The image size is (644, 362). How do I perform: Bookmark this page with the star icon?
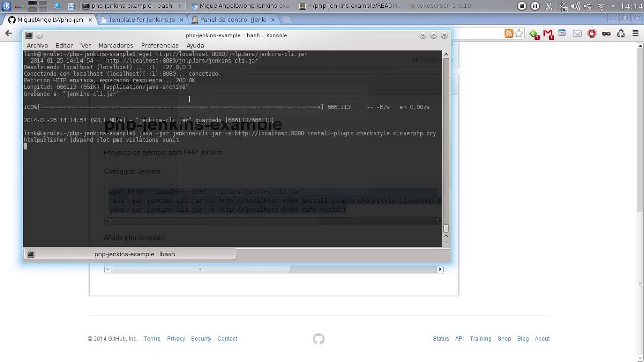pos(519,33)
